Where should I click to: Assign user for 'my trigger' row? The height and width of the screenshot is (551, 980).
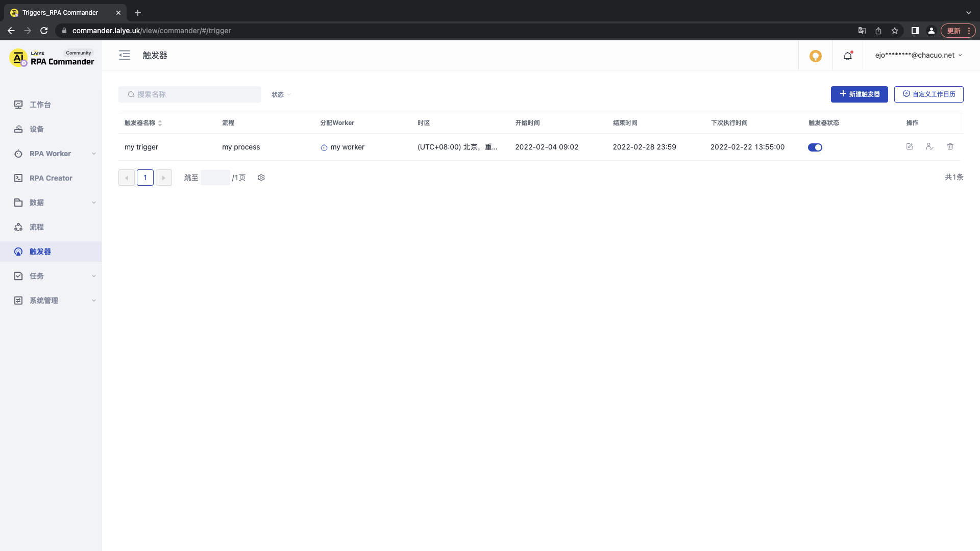(929, 147)
